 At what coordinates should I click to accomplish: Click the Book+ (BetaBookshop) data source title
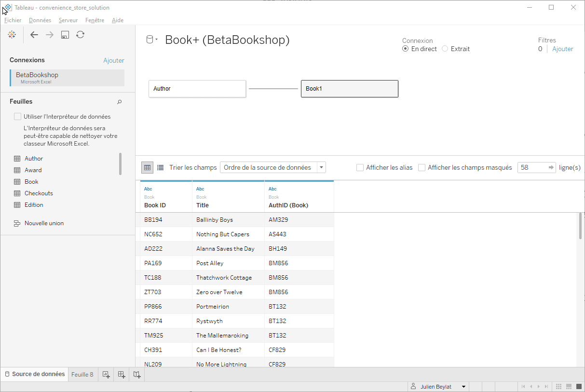(x=227, y=40)
